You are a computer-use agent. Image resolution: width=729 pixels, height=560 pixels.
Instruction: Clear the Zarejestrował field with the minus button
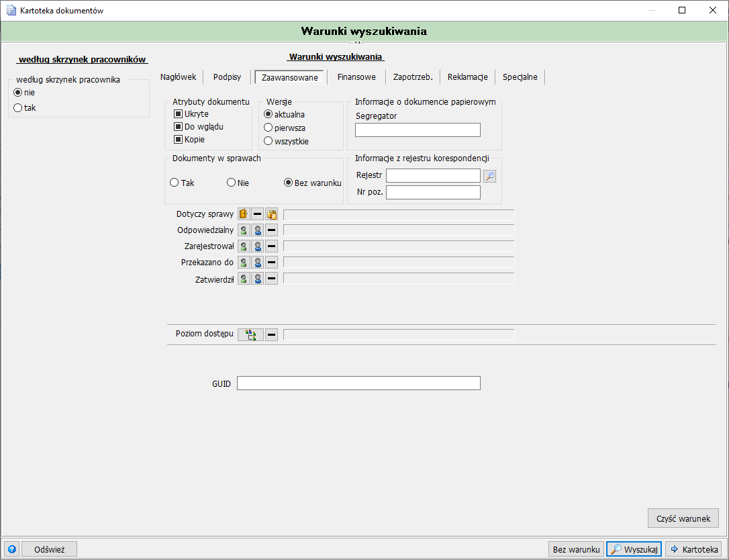(271, 246)
